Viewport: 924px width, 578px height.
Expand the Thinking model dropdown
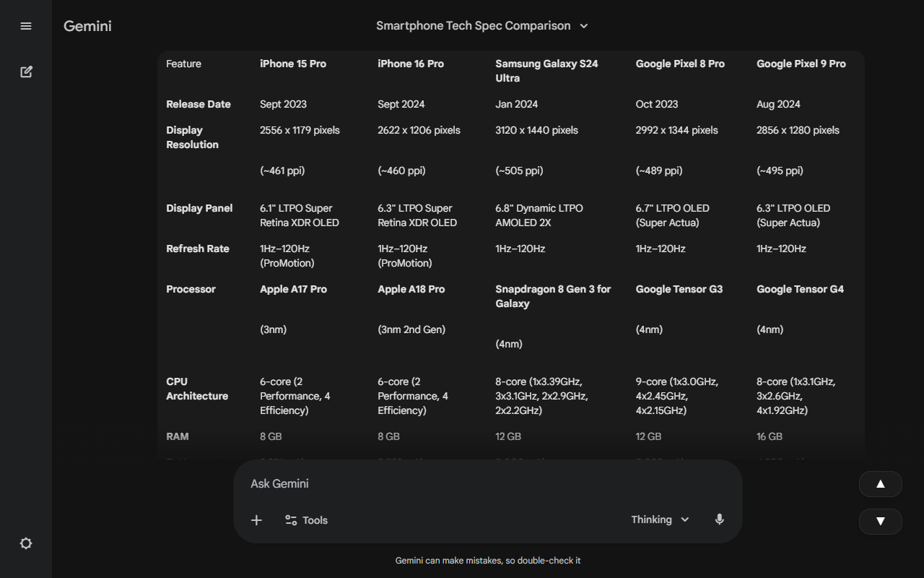660,519
